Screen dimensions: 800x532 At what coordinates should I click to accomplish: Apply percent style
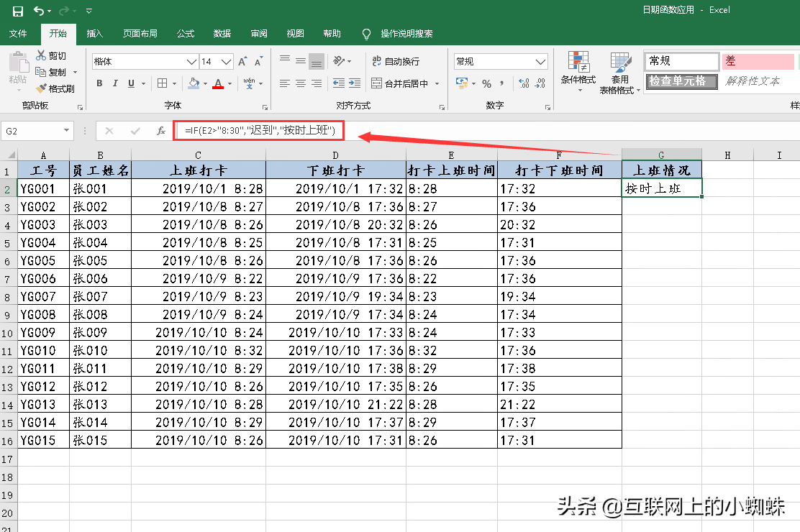pos(487,83)
